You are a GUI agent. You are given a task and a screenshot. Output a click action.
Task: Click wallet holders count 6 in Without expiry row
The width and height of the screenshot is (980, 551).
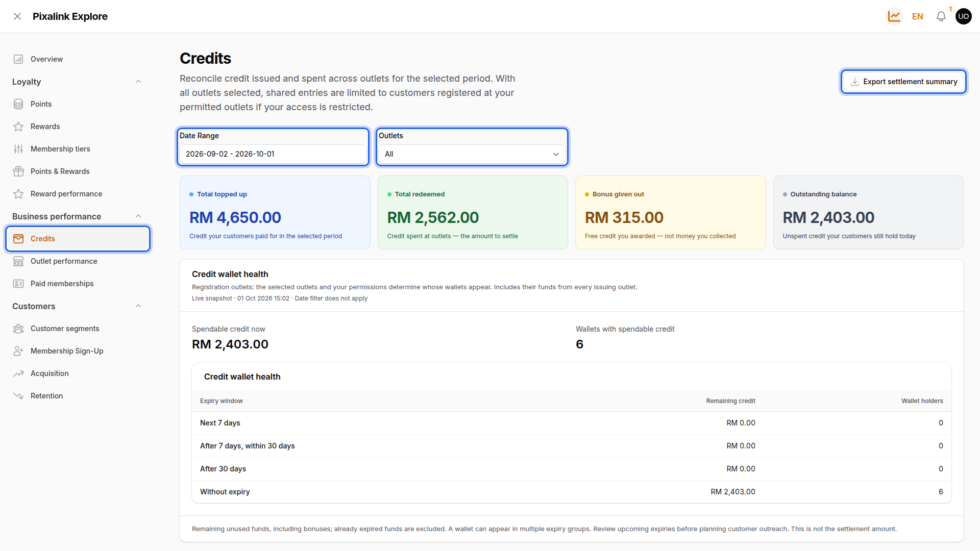[941, 492]
